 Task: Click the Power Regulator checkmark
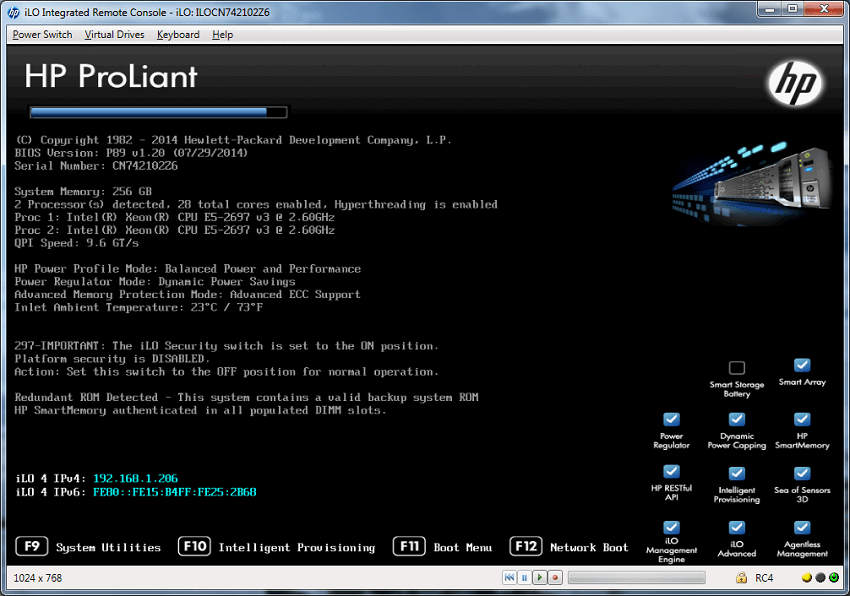[x=671, y=419]
